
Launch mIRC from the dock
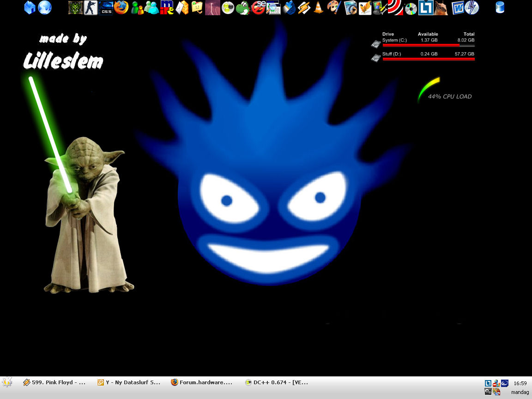coord(167,7)
